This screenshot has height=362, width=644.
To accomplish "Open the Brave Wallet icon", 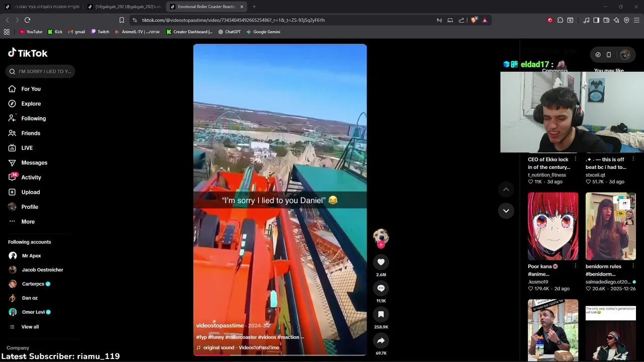I will pyautogui.click(x=606, y=20).
